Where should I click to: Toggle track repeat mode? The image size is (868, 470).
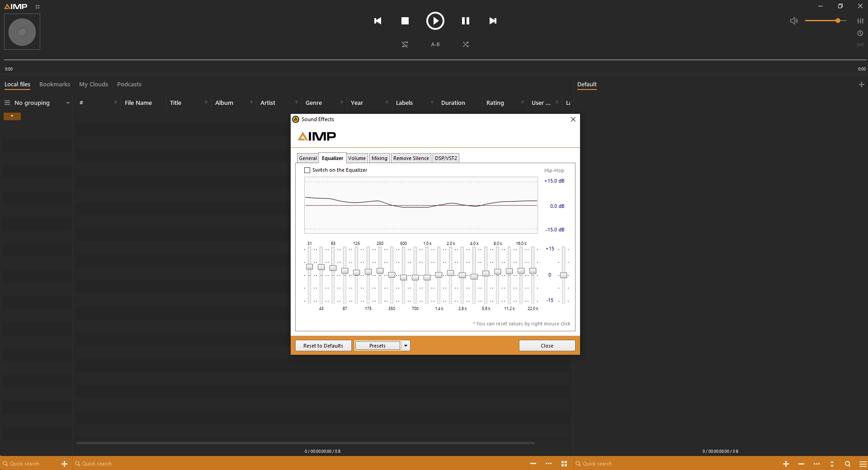[405, 44]
